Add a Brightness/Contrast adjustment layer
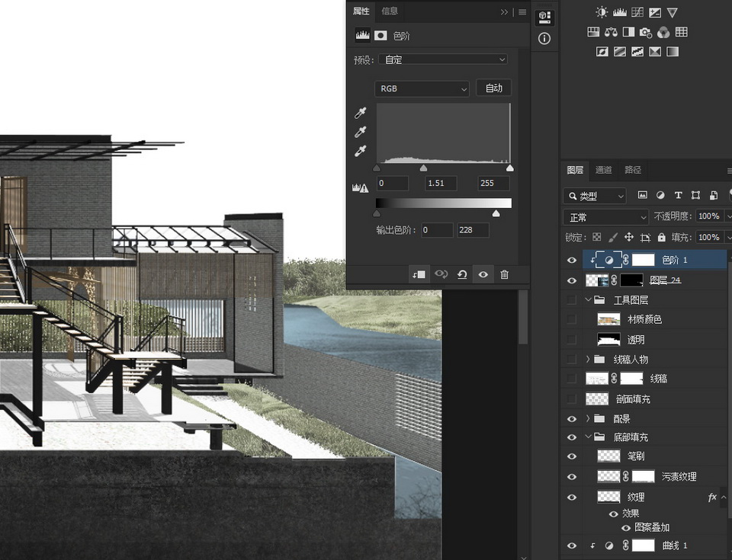 [x=602, y=12]
